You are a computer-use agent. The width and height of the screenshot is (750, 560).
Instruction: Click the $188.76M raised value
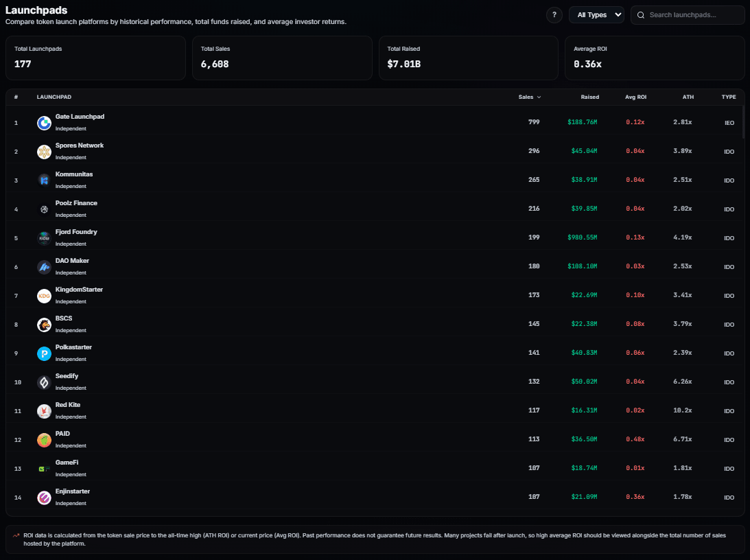[582, 122]
